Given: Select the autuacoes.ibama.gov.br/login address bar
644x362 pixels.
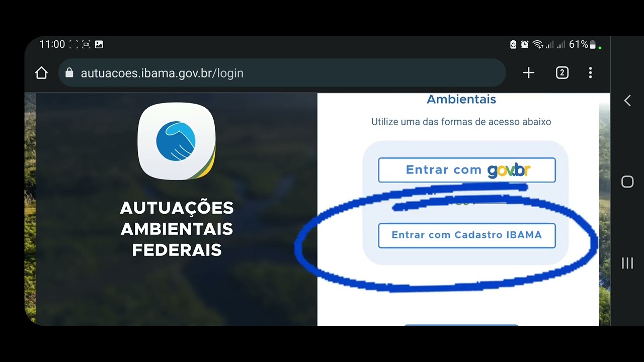Looking at the screenshot, I should click(x=282, y=73).
